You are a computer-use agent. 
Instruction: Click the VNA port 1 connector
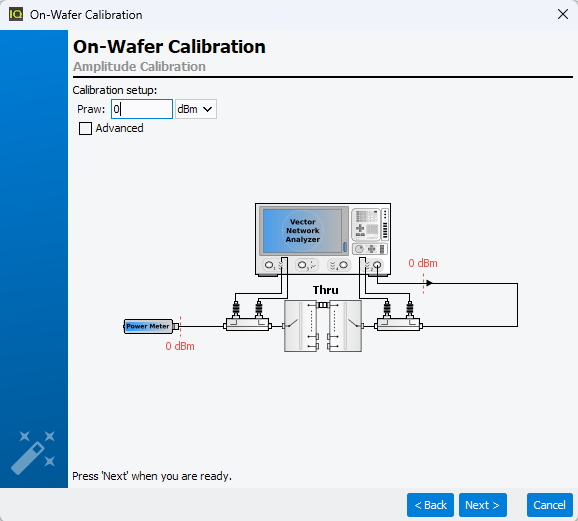[269, 265]
